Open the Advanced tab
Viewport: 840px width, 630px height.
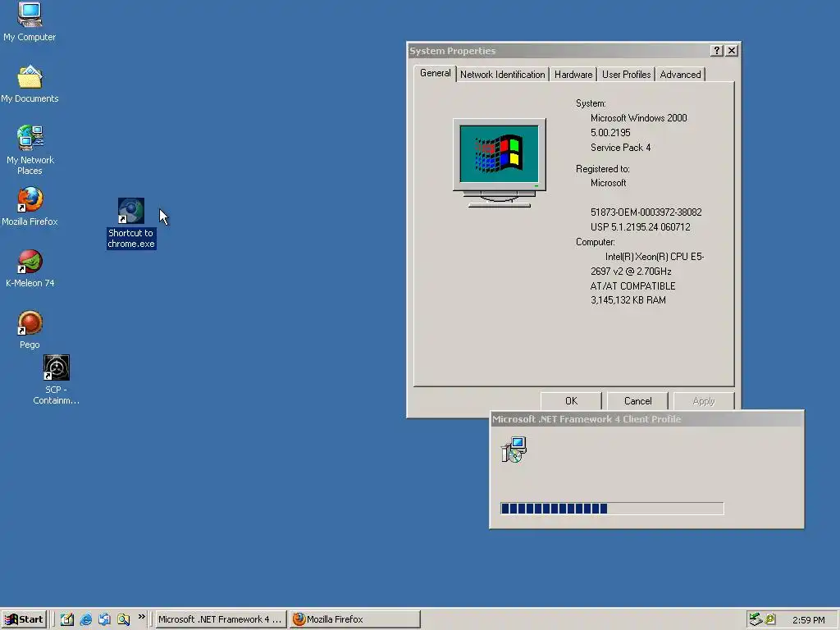coord(680,75)
